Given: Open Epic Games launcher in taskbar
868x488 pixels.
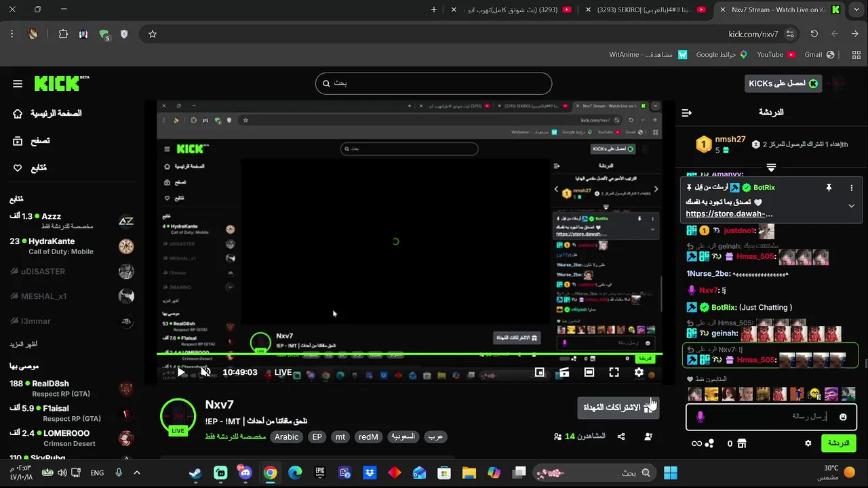Looking at the screenshot, I should tap(320, 472).
